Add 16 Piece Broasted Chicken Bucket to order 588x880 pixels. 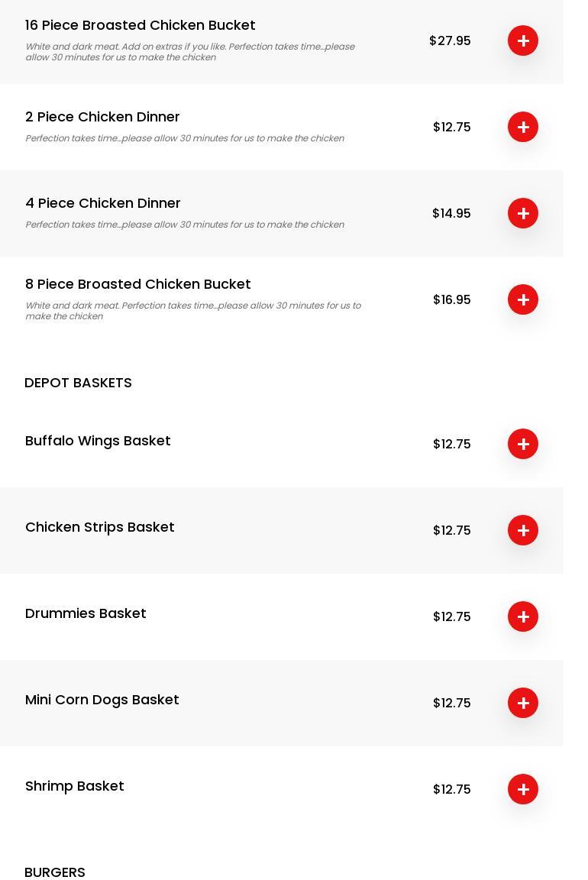[523, 40]
